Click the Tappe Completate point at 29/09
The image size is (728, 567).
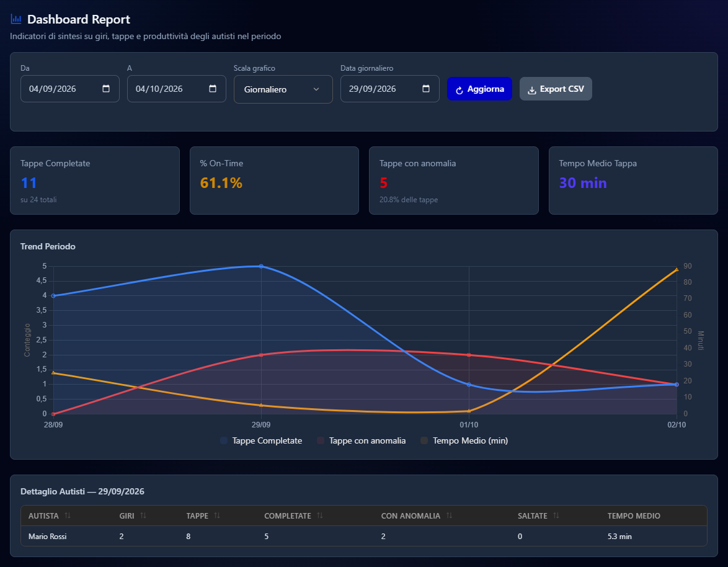(261, 267)
